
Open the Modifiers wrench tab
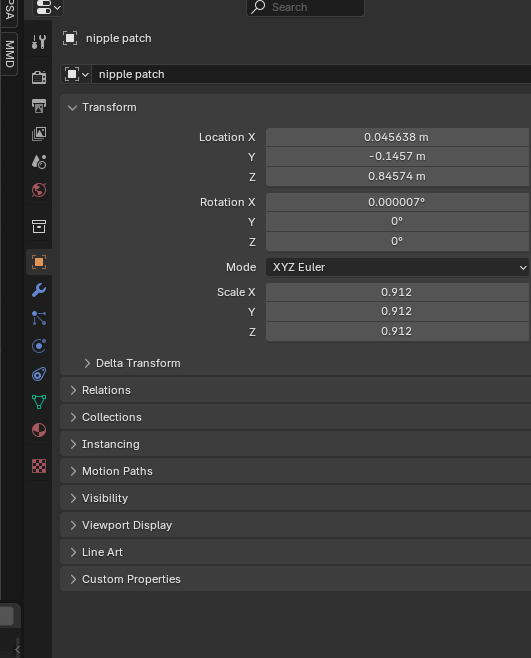click(x=39, y=290)
